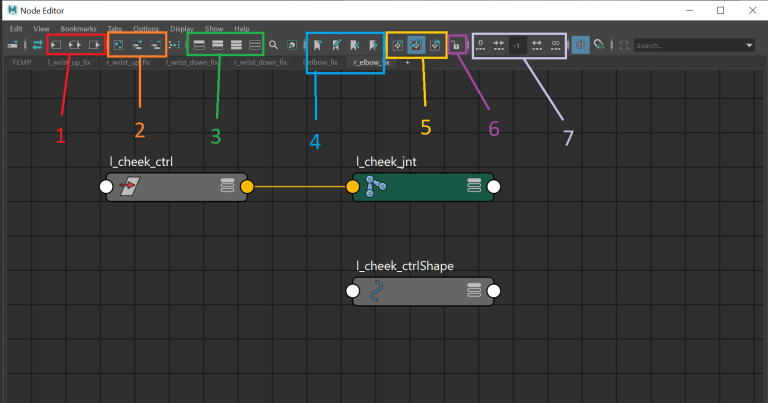This screenshot has height=403, width=768.
Task: Toggle grid visibility button
Action: click(580, 45)
